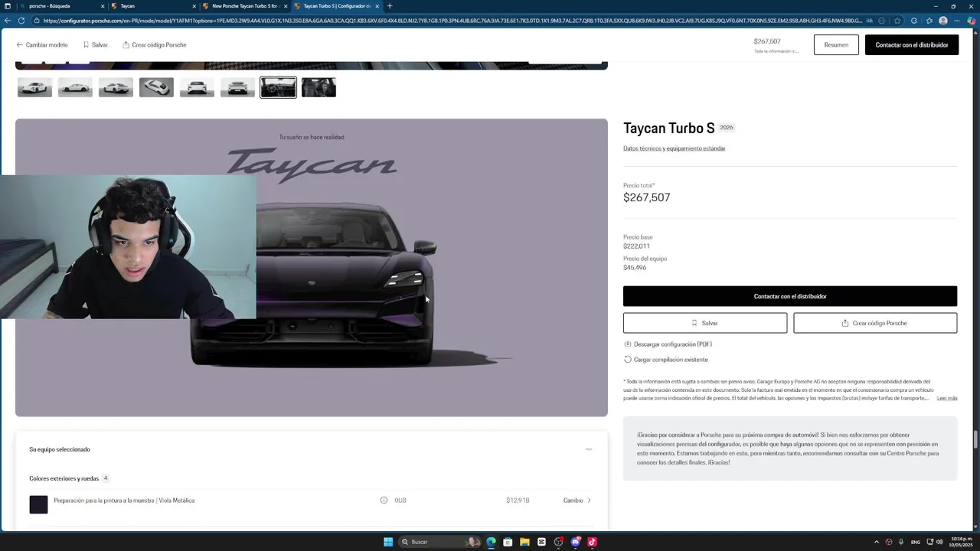Click the taskbar 'Buscar' search box

point(440,542)
